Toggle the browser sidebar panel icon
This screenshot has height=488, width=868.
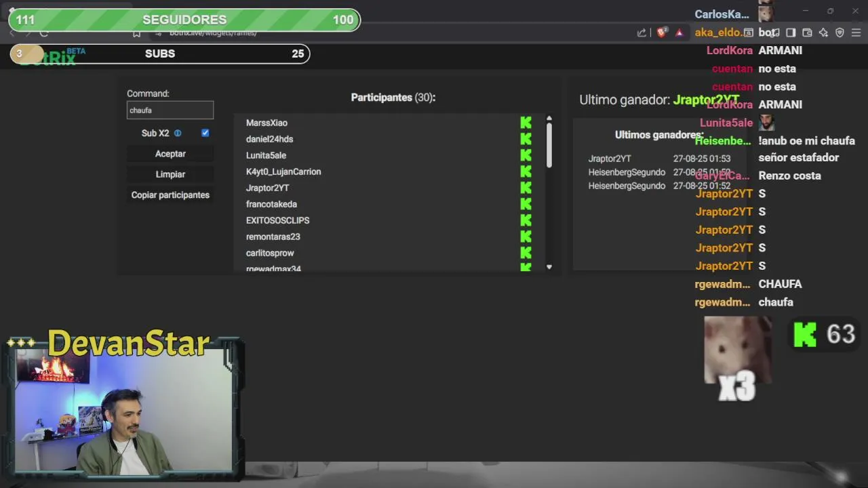pos(791,33)
